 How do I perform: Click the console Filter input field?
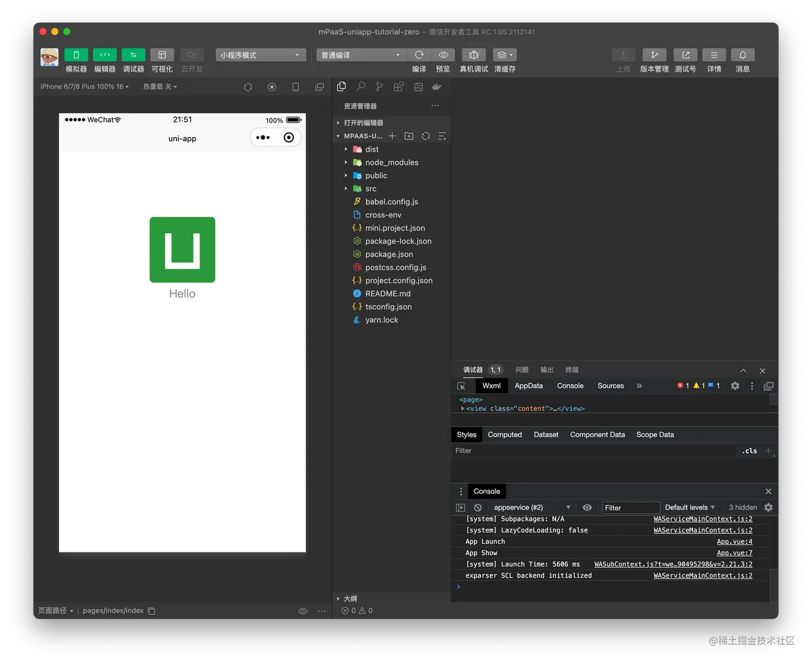(630, 508)
